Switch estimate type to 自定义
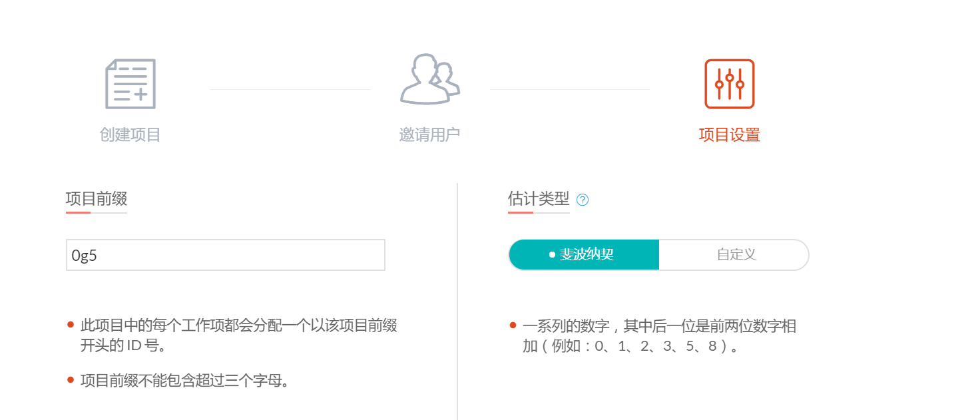Screen dimensions: 980x420 click(x=736, y=255)
